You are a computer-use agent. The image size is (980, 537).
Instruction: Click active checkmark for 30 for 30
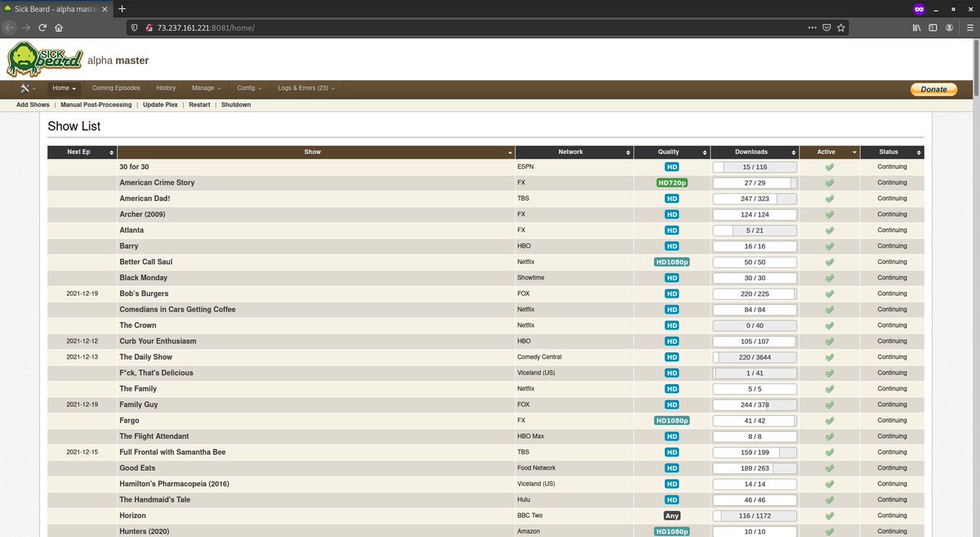pos(830,167)
